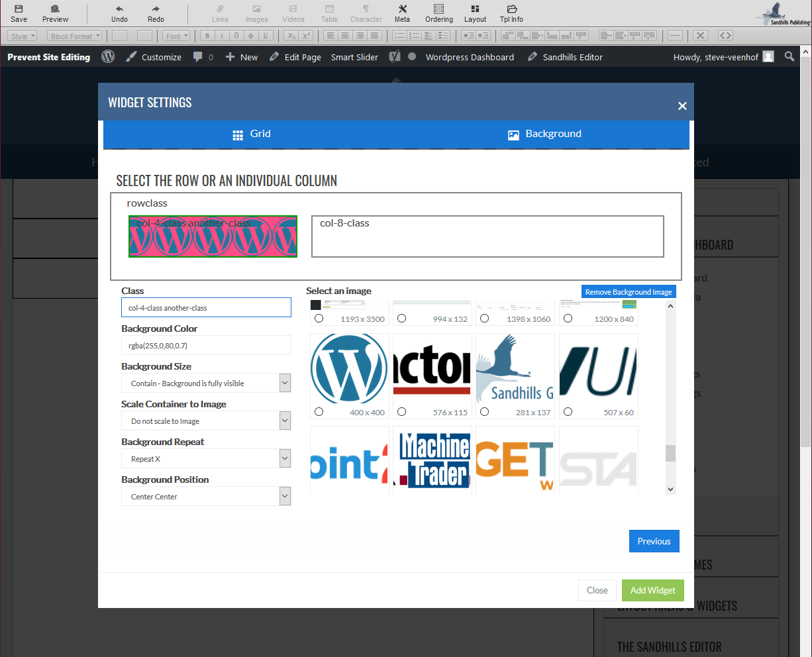Select the 994 x 132 image radio
Image resolution: width=812 pixels, height=657 pixels.
point(401,319)
